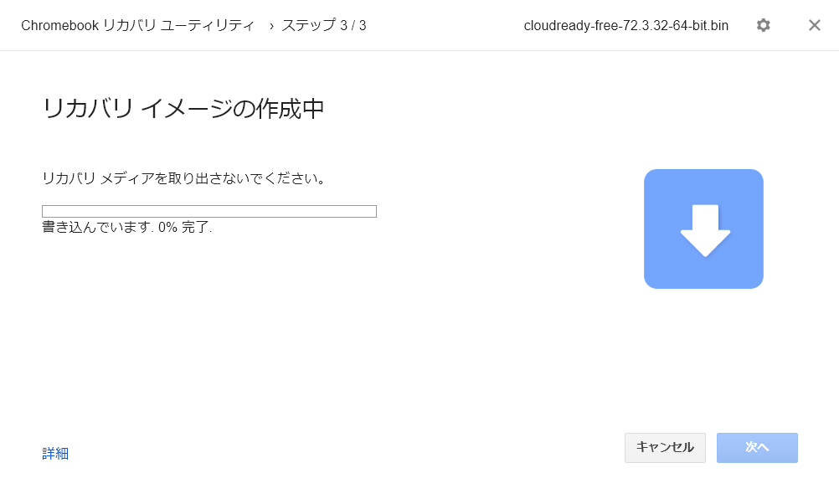
Task: Click the 書き込んでいます status text
Action: 96,227
